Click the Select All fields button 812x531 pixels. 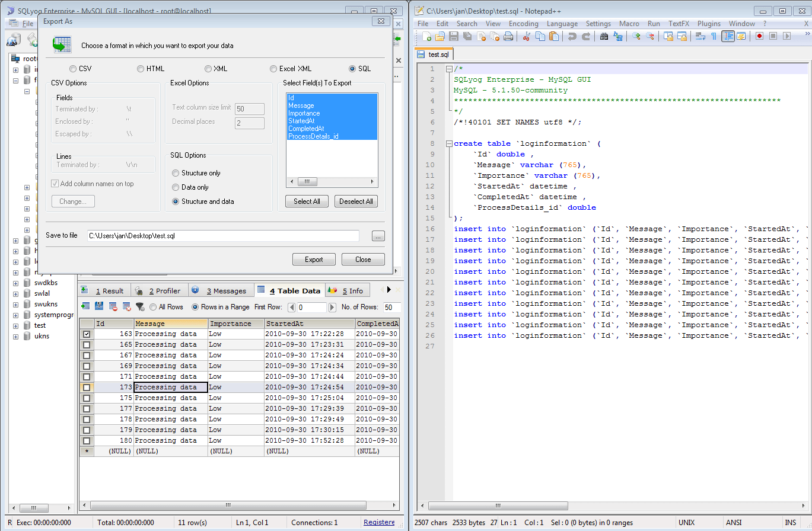click(x=307, y=201)
